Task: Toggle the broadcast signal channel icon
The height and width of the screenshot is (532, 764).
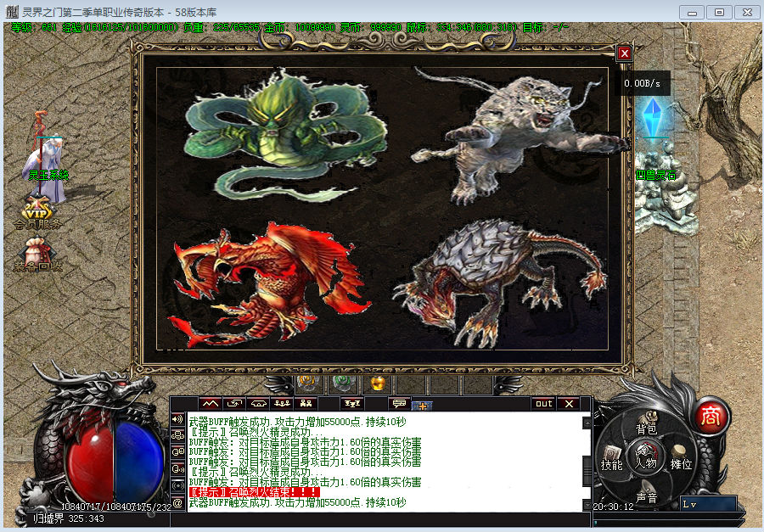Action: (x=178, y=485)
